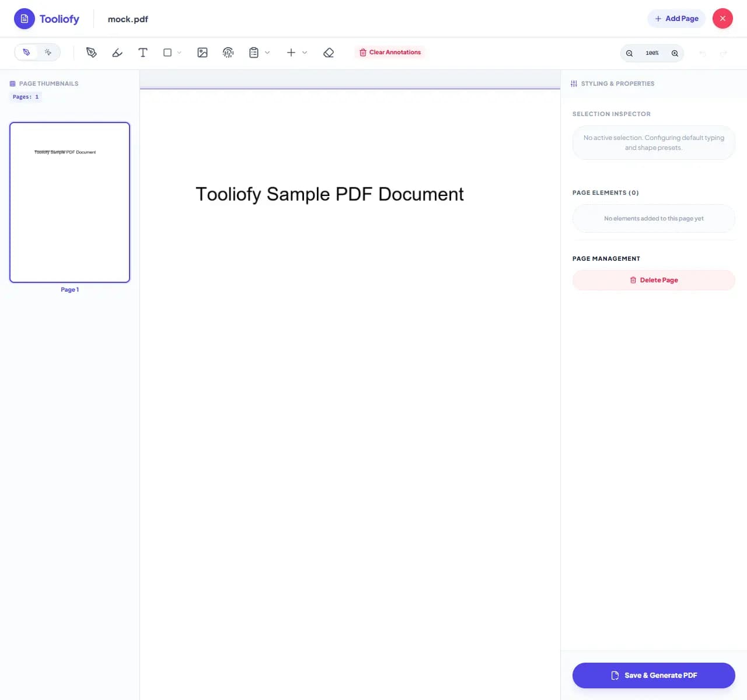
Task: Click the Redo arrow icon
Action: [724, 54]
